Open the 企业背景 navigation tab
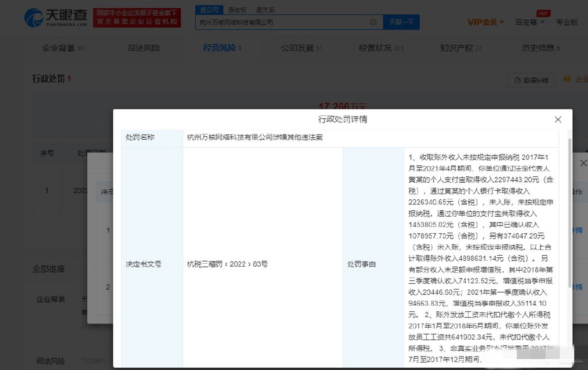The height and width of the screenshot is (370, 588). point(63,48)
